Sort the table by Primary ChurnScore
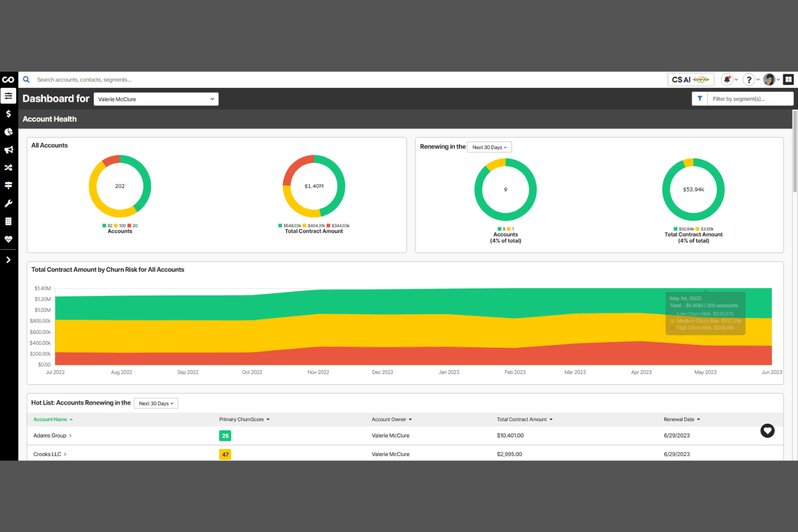Viewport: 798px width, 532px height. pos(244,419)
